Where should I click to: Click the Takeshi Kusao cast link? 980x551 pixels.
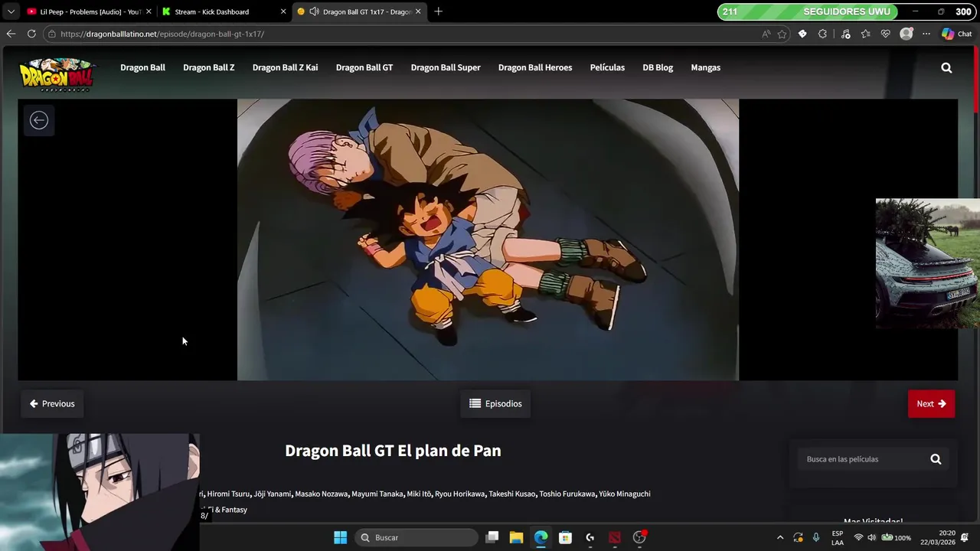pyautogui.click(x=512, y=494)
